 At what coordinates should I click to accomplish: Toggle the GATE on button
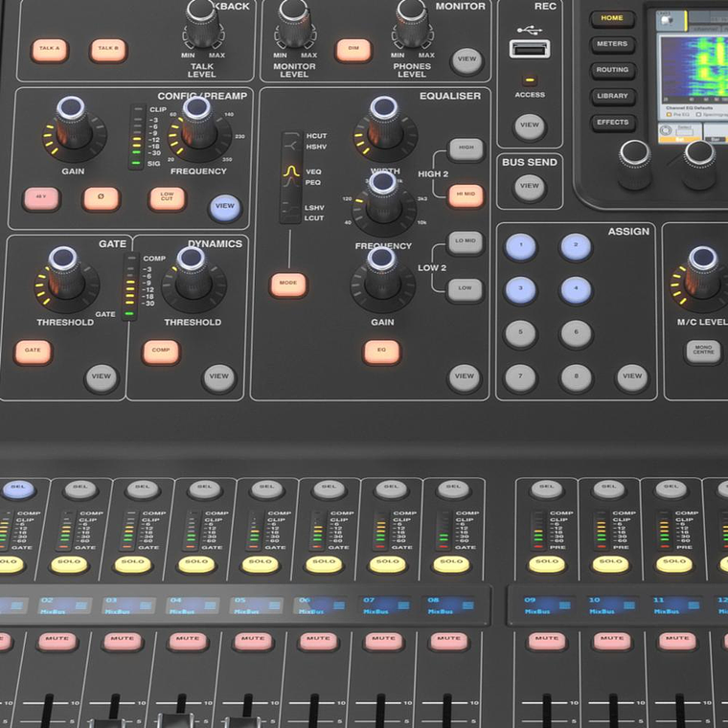33,352
